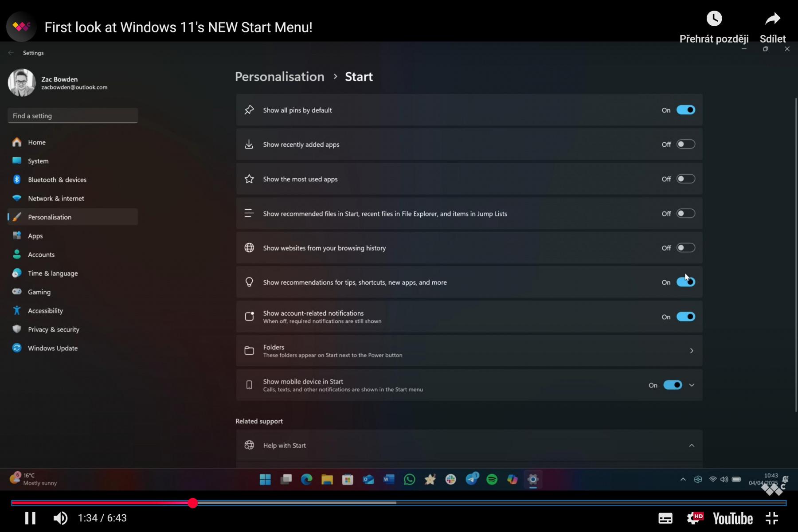Open Network & internet settings
This screenshot has width=798, height=532.
click(73, 198)
